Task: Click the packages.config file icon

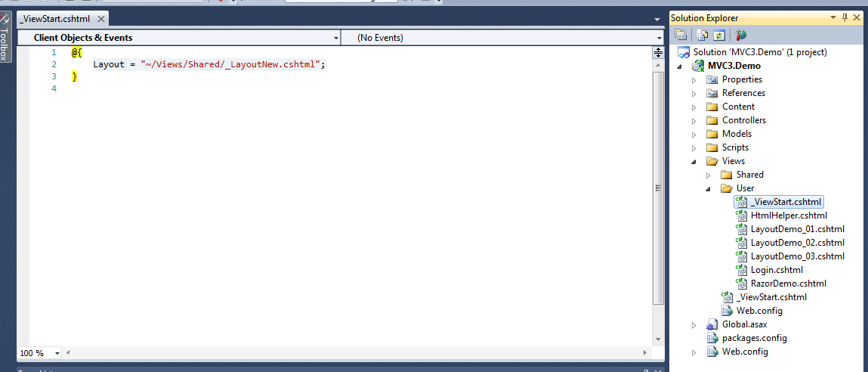Action: point(712,338)
